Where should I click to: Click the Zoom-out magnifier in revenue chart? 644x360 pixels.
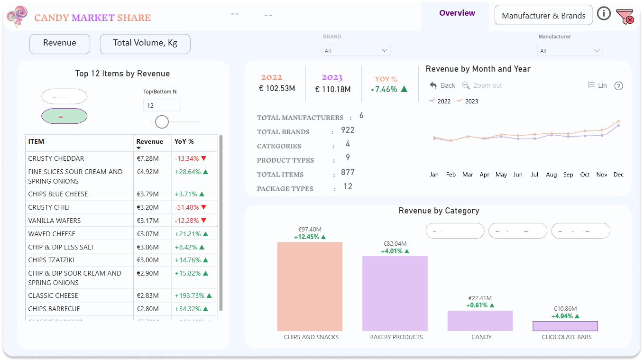[x=466, y=85]
